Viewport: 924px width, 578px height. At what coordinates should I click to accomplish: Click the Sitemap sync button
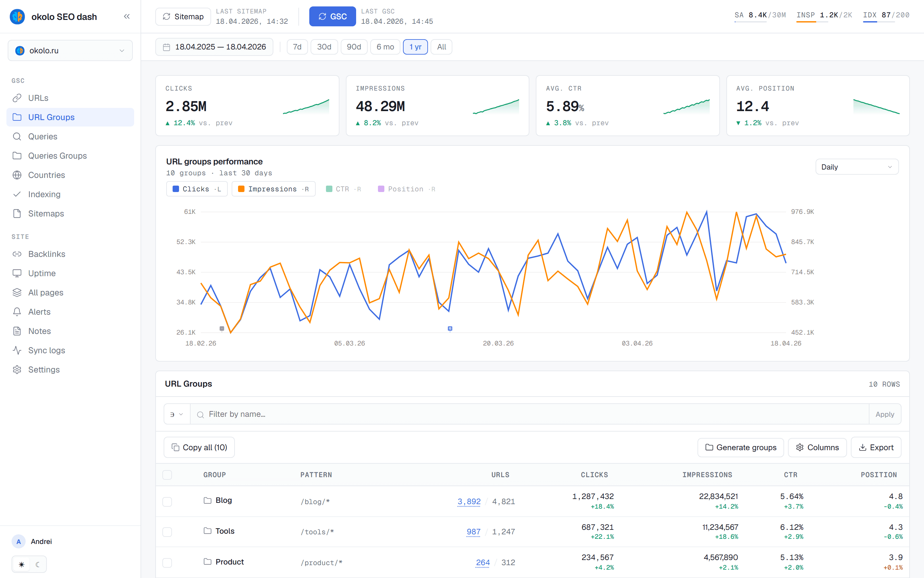click(x=183, y=16)
